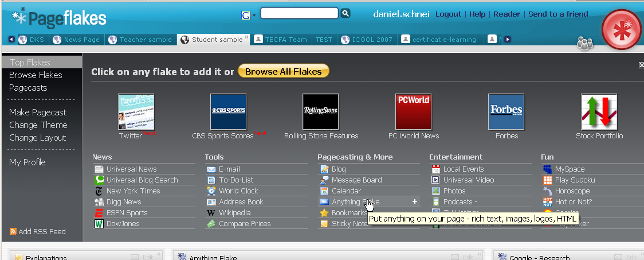The height and width of the screenshot is (260, 644).
Task: Click the World Clock icon
Action: [211, 191]
